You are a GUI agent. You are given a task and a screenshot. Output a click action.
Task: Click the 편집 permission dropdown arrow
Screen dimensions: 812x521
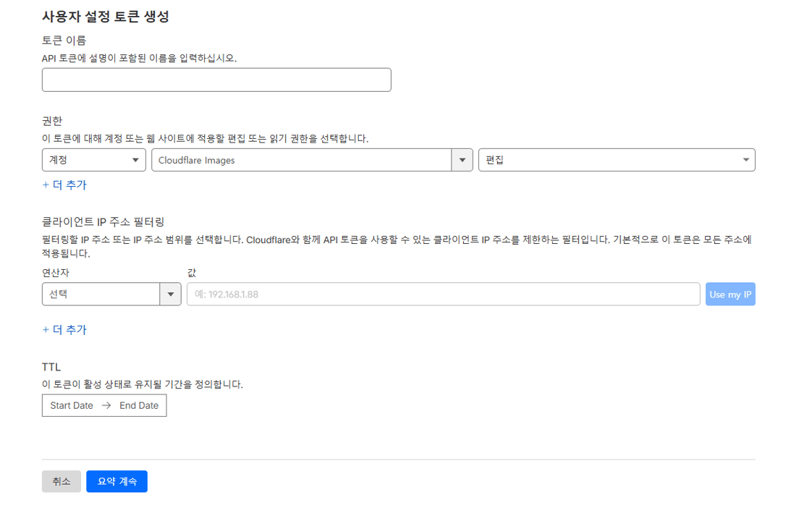click(746, 160)
